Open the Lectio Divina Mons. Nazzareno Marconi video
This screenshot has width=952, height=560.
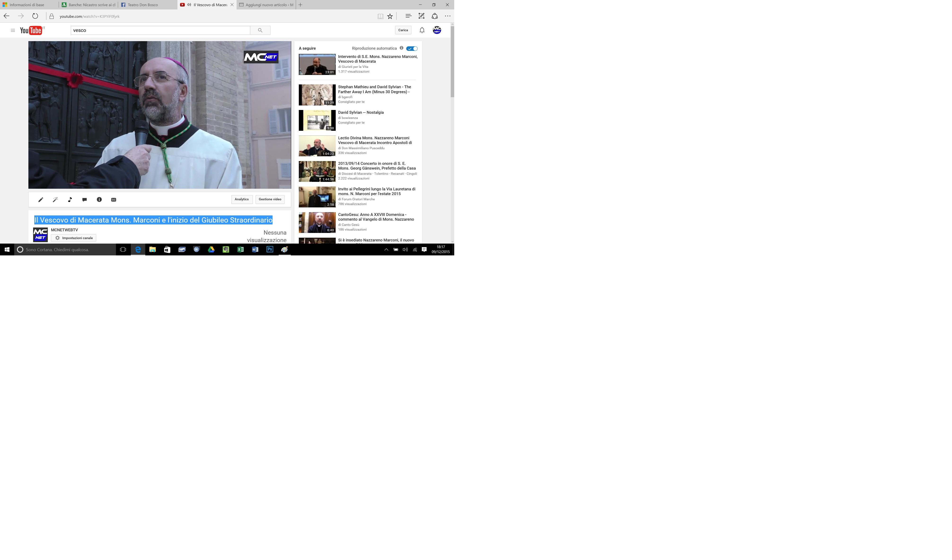(x=375, y=140)
